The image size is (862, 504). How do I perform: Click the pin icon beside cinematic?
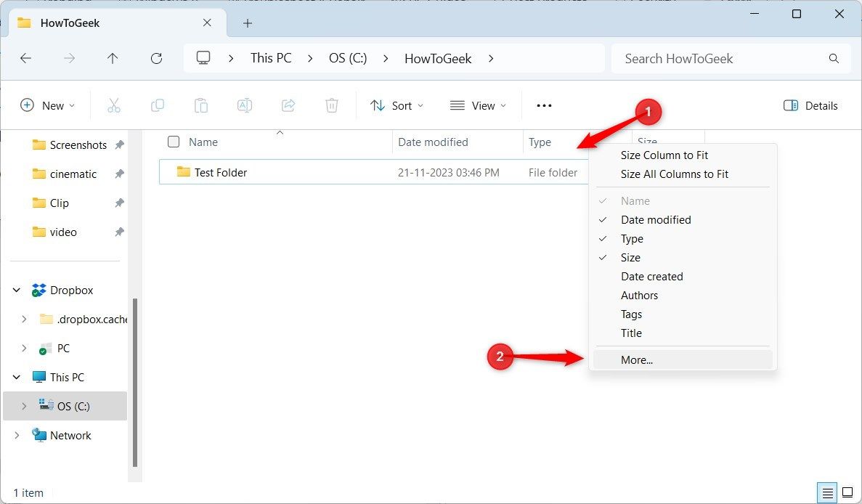pos(119,174)
